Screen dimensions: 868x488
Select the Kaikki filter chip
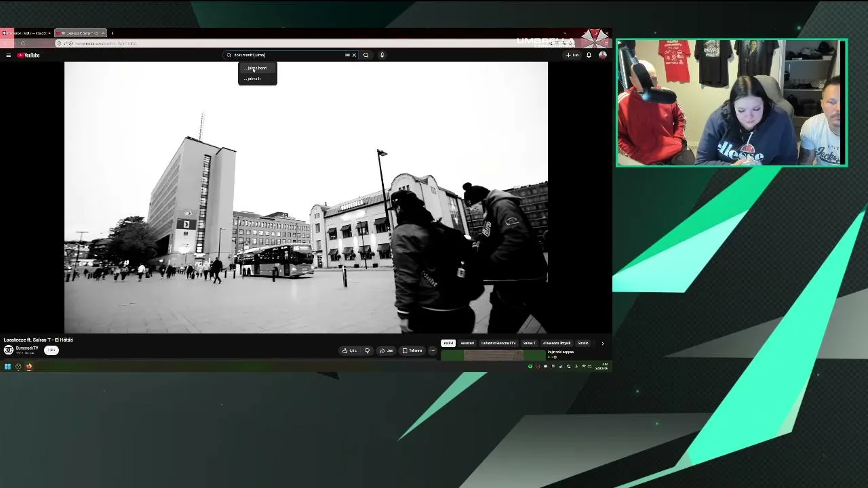click(x=448, y=343)
